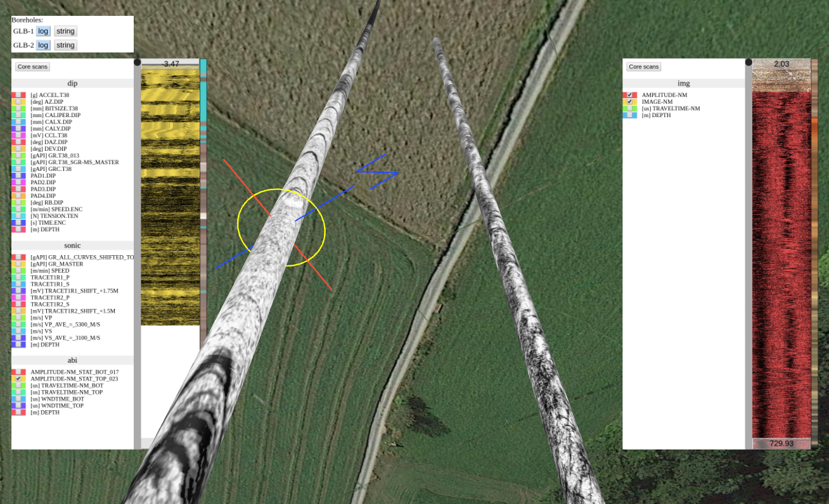Collapse the dip section header

pyautogui.click(x=72, y=83)
